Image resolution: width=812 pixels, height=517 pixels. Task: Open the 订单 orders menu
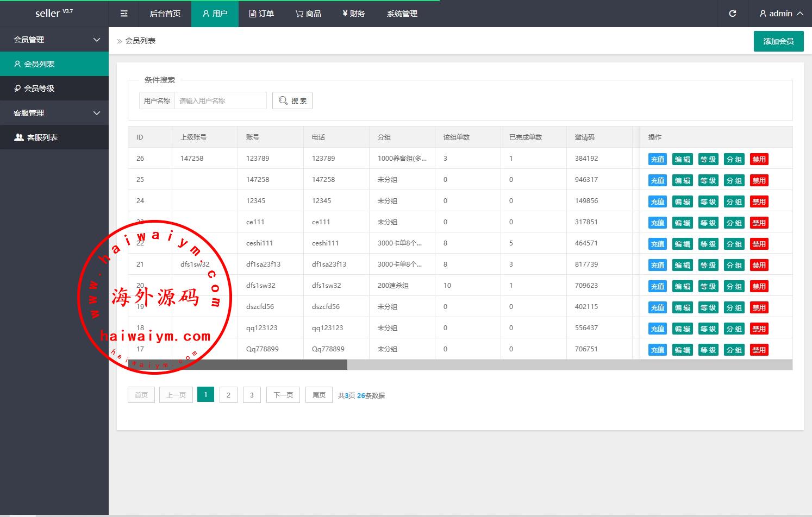tap(261, 14)
